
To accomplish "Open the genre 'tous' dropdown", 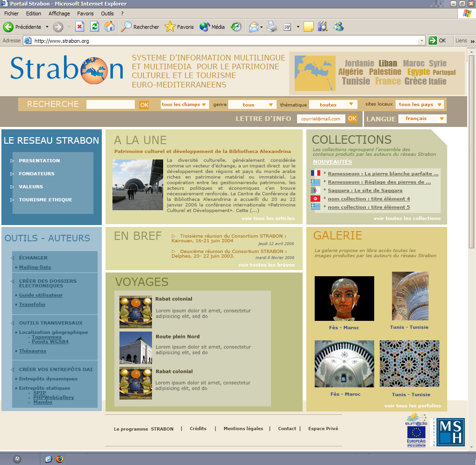I will 252,105.
